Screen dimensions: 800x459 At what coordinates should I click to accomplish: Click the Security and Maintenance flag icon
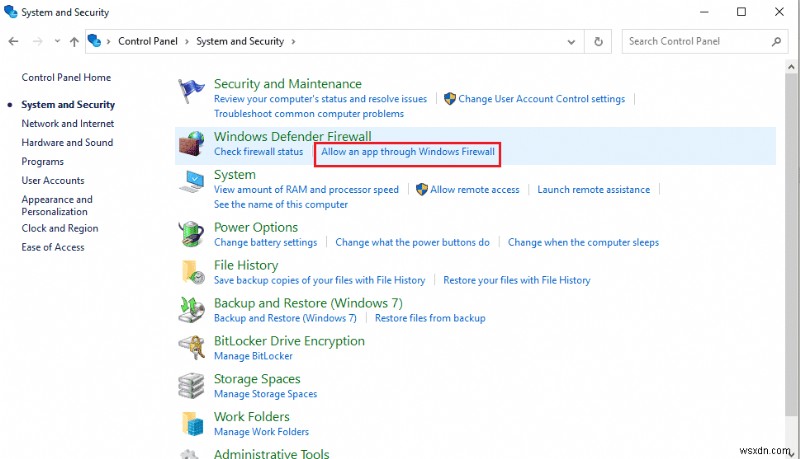[191, 91]
